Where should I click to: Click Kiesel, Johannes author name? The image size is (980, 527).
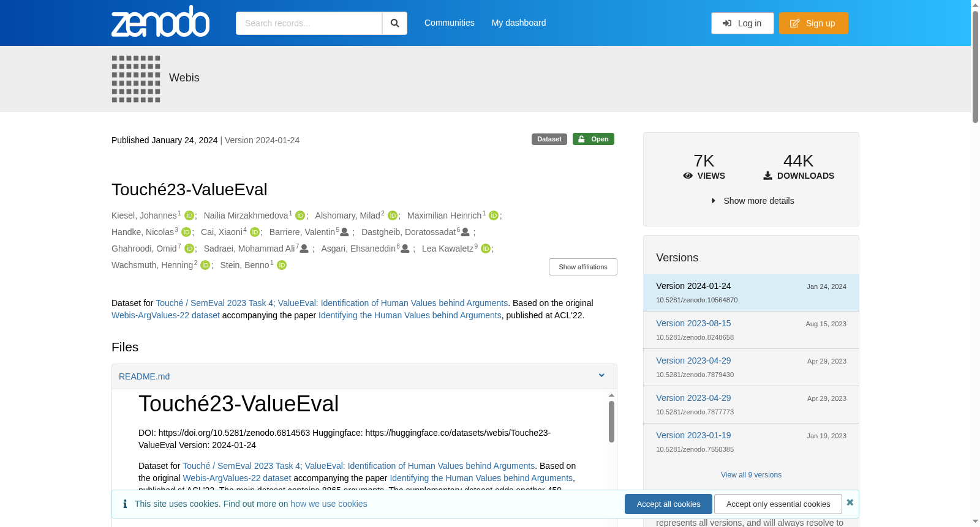(x=144, y=215)
